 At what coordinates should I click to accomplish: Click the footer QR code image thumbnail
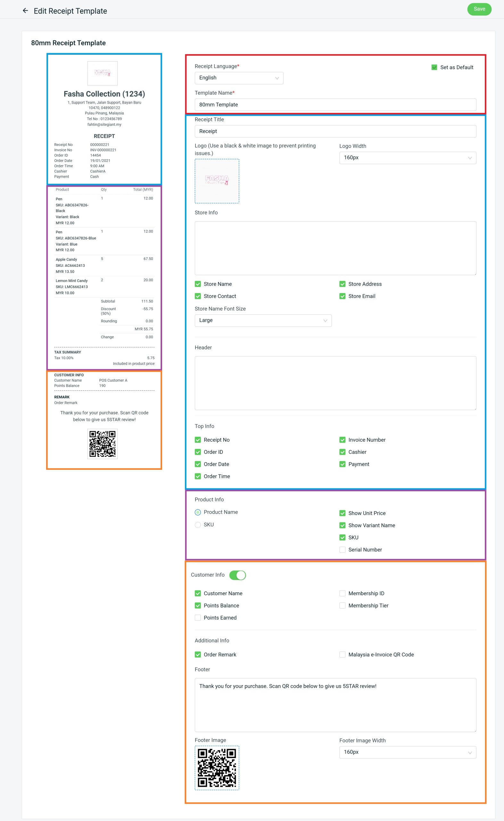[x=217, y=768]
